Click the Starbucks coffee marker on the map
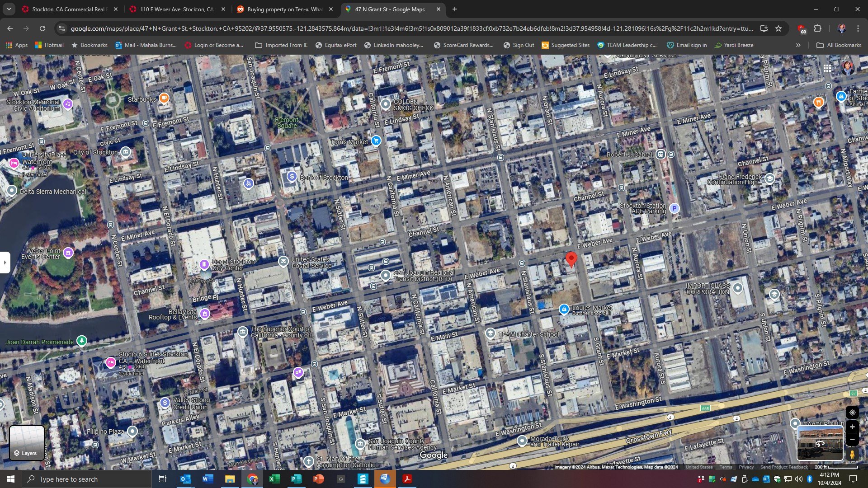This screenshot has width=868, height=488. pyautogui.click(x=164, y=98)
